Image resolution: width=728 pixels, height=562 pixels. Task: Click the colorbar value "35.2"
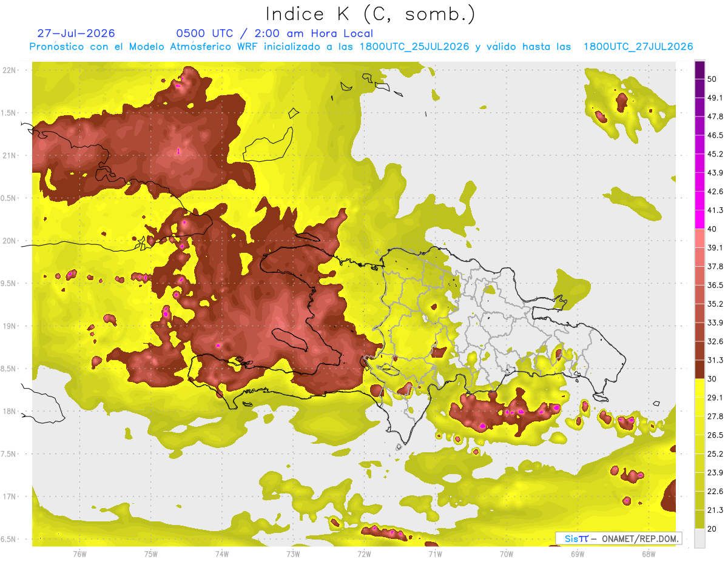tap(715, 304)
